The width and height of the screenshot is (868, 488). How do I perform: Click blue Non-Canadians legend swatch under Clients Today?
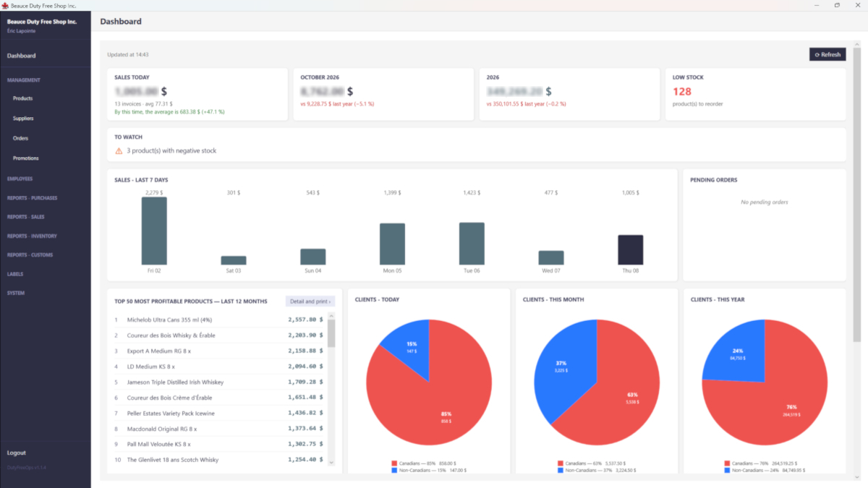click(x=394, y=470)
